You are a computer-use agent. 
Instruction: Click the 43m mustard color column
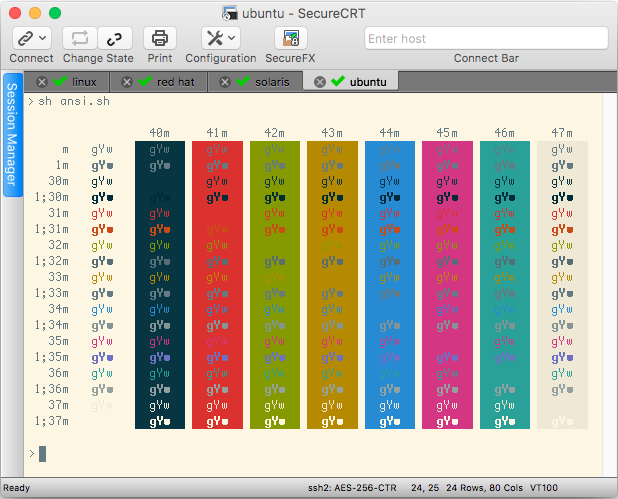[332, 285]
